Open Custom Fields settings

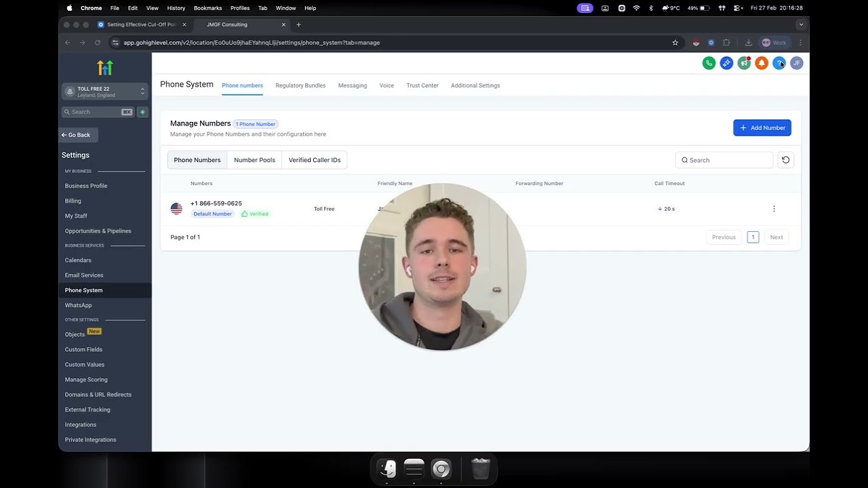[84, 350]
